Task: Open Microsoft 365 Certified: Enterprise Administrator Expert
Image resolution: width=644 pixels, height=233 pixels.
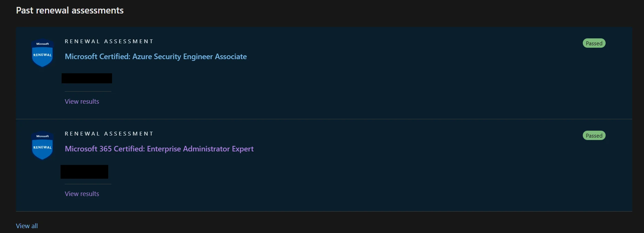Action: pos(159,149)
